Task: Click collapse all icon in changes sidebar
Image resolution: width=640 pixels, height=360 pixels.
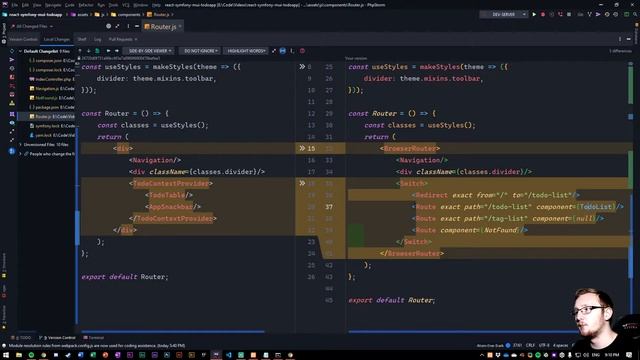Action: (x=12, y=141)
